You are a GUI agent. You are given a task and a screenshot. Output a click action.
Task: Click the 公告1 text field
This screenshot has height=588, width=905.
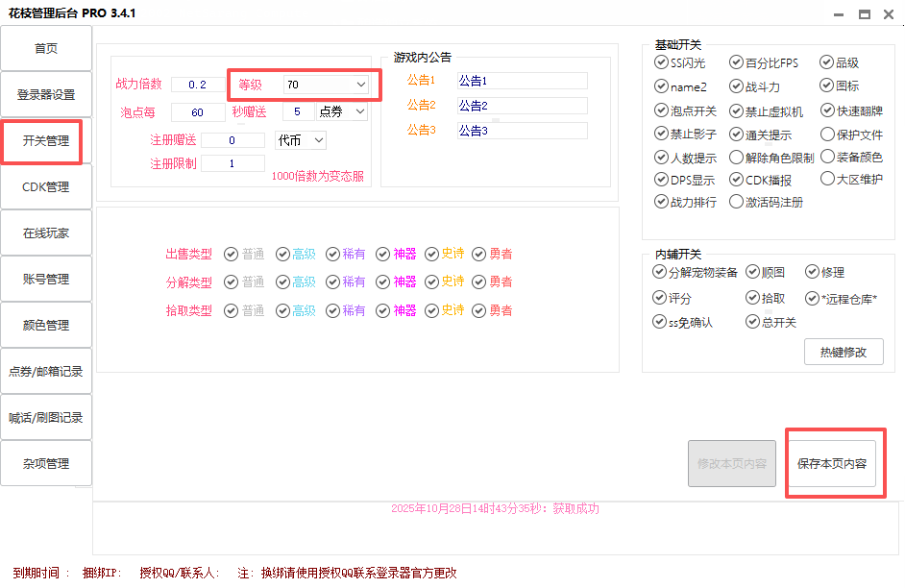click(521, 81)
